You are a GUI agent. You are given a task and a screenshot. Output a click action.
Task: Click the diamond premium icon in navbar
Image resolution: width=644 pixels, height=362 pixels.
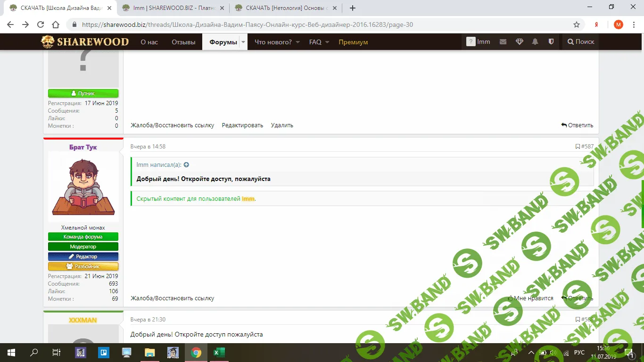pyautogui.click(x=520, y=42)
